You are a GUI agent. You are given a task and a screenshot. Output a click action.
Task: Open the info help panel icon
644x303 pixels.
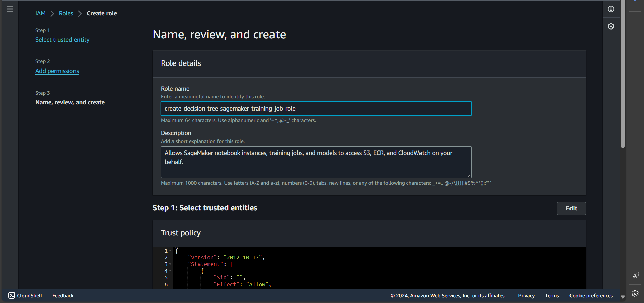pos(611,9)
